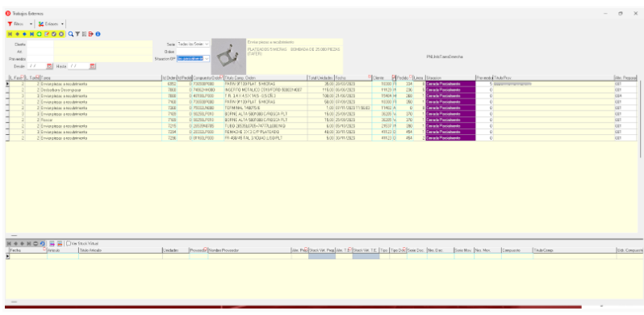Select the row with tarea Roscar

[320, 120]
